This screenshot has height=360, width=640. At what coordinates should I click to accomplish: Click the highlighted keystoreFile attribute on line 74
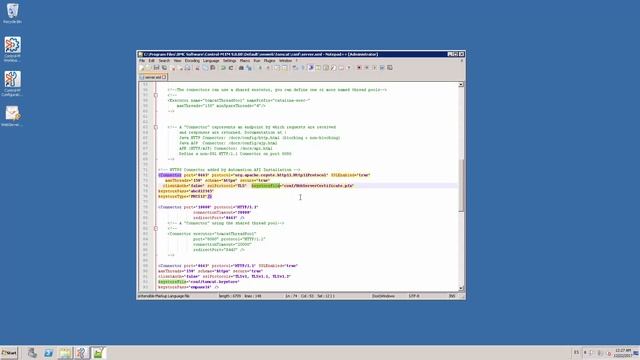point(266,186)
